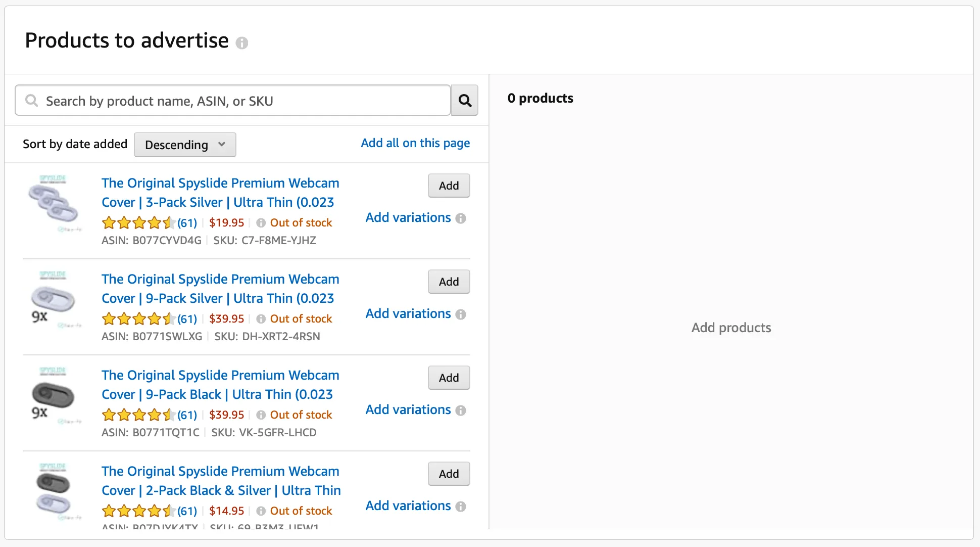Open the 9-Pack Silver product title link
Viewport: 980px width, 547px height.
(x=220, y=289)
